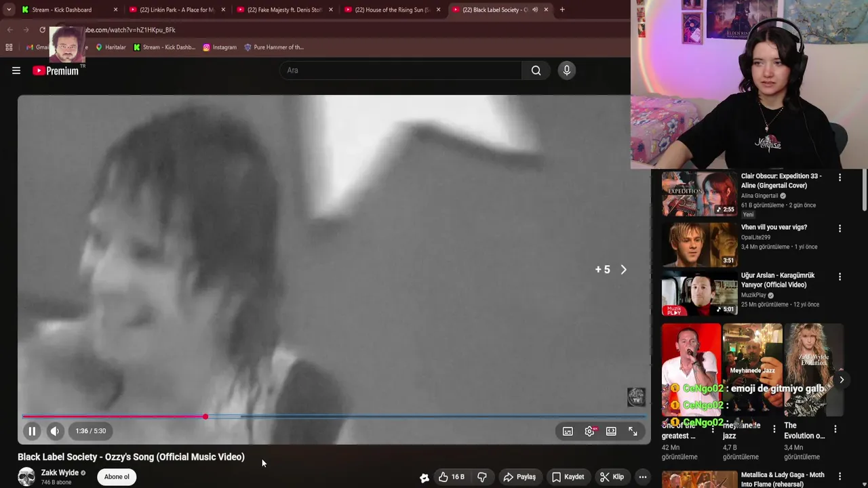Viewport: 868px width, 488px height.
Task: Advance the shorts shelf with right chevron
Action: (842, 380)
